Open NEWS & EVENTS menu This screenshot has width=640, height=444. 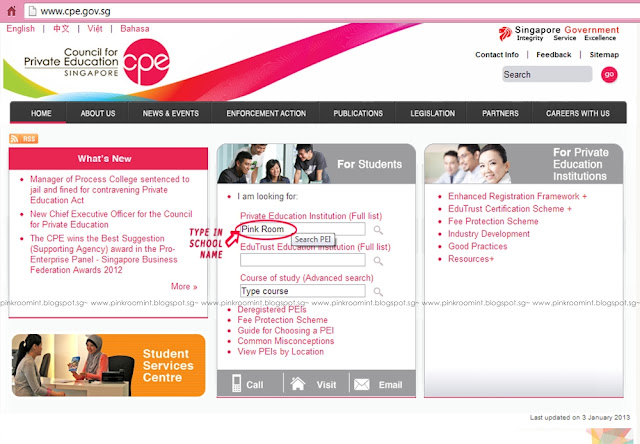coord(171,113)
